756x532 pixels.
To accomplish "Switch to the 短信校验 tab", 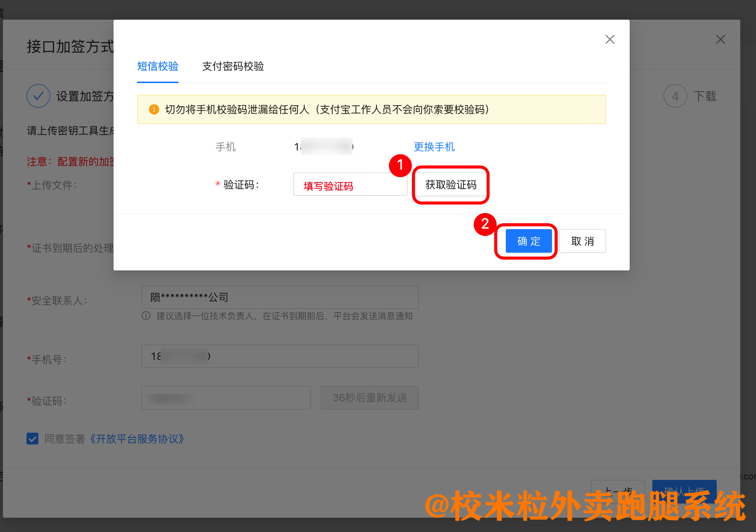I will pyautogui.click(x=157, y=66).
